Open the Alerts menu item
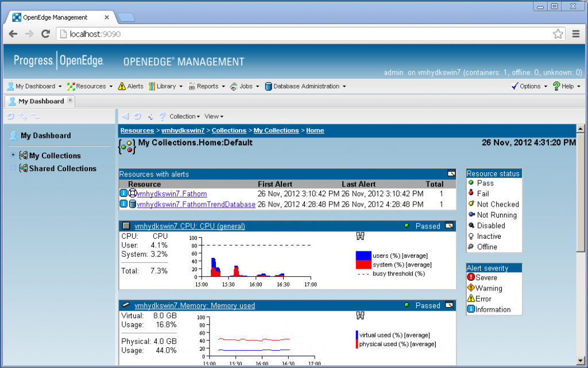Screen dimensions: 588x368 click(x=130, y=86)
